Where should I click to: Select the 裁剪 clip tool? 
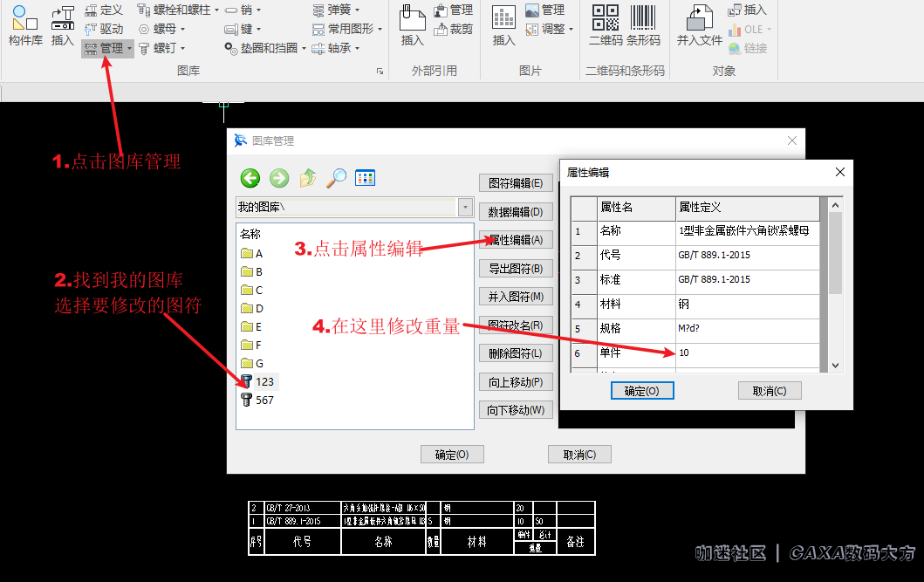pos(453,29)
